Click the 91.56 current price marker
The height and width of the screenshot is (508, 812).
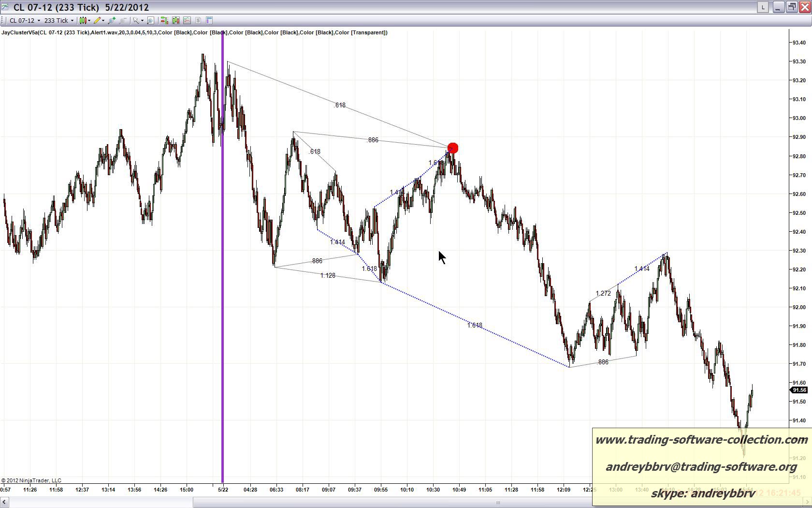click(x=799, y=390)
